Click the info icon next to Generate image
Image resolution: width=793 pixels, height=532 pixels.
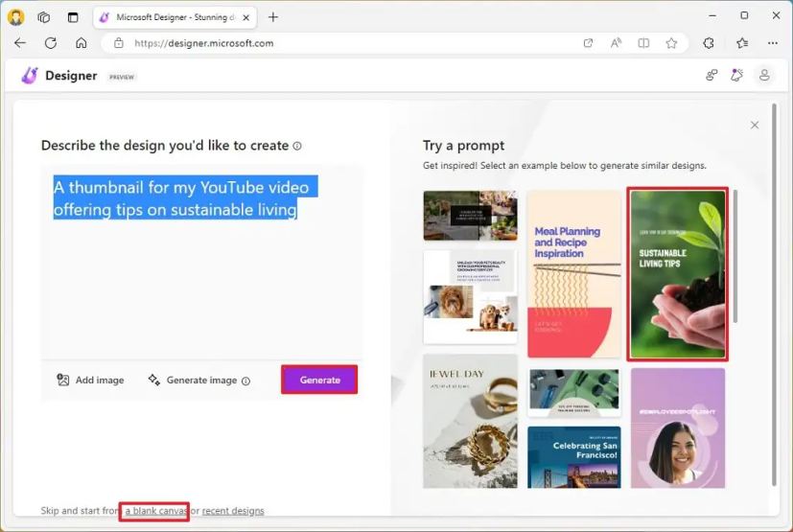245,381
